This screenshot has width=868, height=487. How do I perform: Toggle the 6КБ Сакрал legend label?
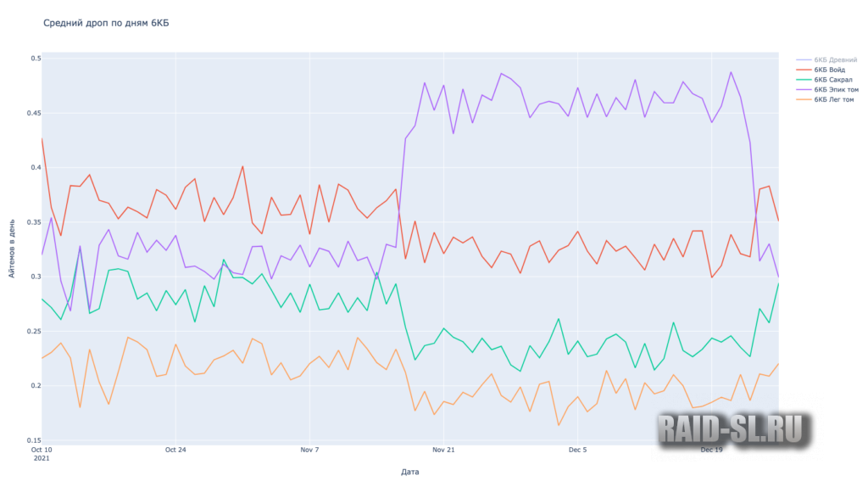pyautogui.click(x=832, y=80)
